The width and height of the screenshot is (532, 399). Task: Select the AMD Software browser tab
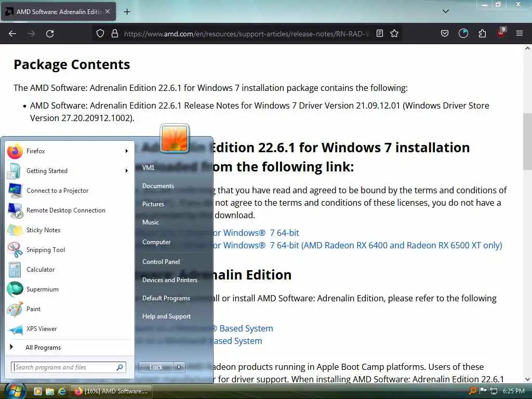(58, 11)
